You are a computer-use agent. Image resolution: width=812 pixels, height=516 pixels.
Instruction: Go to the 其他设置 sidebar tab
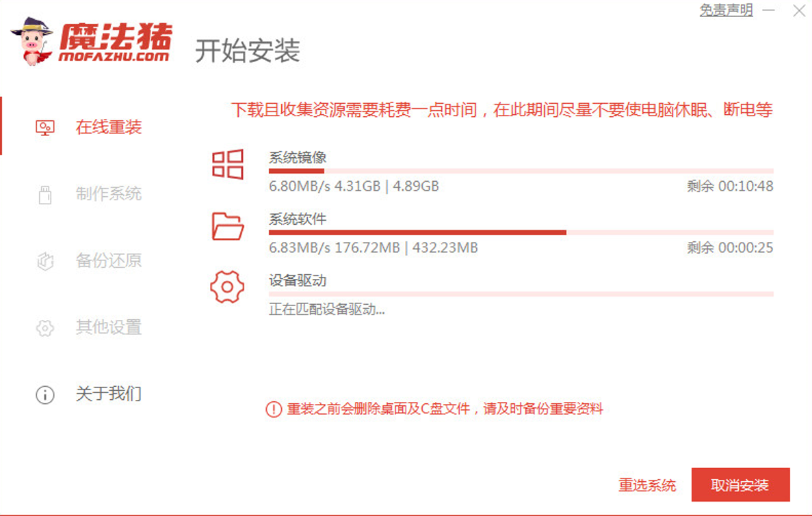coord(108,327)
